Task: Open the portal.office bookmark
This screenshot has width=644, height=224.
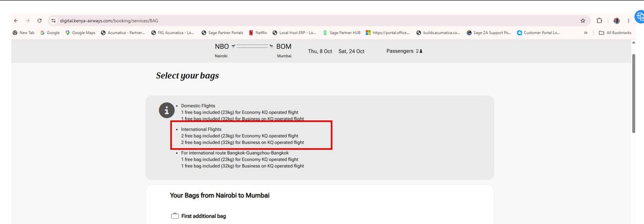Action: (x=388, y=32)
